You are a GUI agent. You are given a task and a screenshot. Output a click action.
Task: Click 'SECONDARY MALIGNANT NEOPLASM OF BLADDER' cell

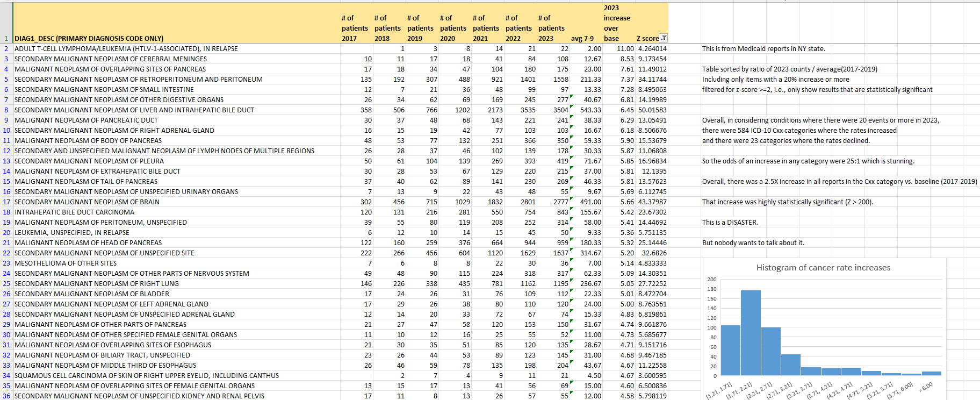click(x=176, y=294)
